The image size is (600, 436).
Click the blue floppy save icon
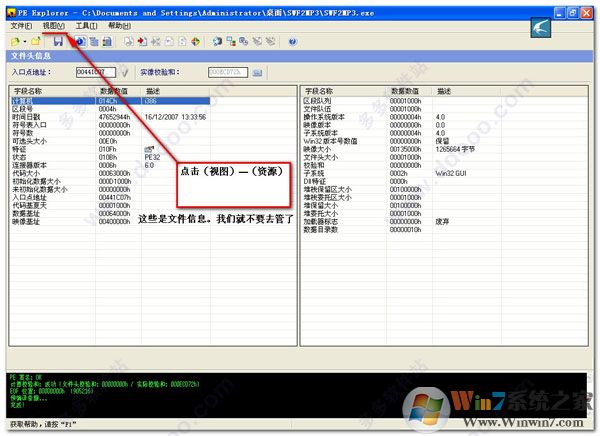(58, 41)
